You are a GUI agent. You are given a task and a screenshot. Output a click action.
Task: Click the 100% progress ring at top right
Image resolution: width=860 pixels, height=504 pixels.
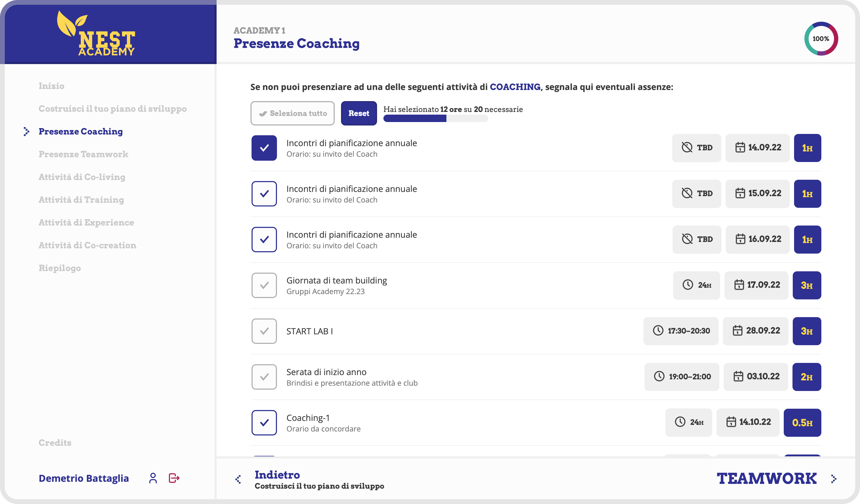[x=821, y=38]
